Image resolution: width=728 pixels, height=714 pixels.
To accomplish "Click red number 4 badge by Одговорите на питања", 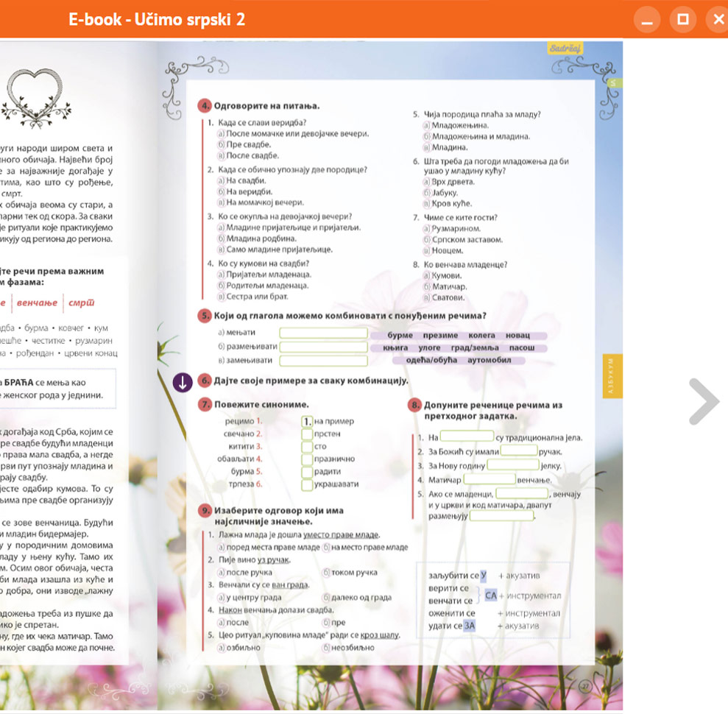I will [x=205, y=105].
